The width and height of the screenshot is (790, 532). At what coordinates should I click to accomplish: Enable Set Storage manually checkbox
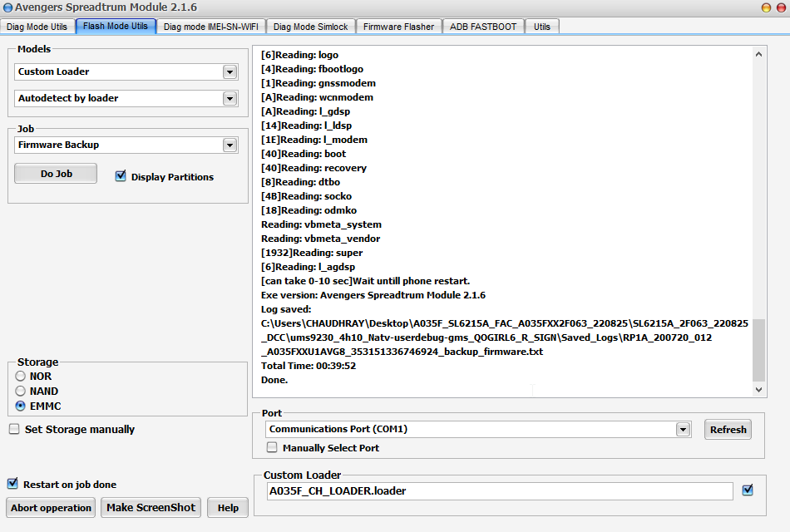tap(15, 429)
